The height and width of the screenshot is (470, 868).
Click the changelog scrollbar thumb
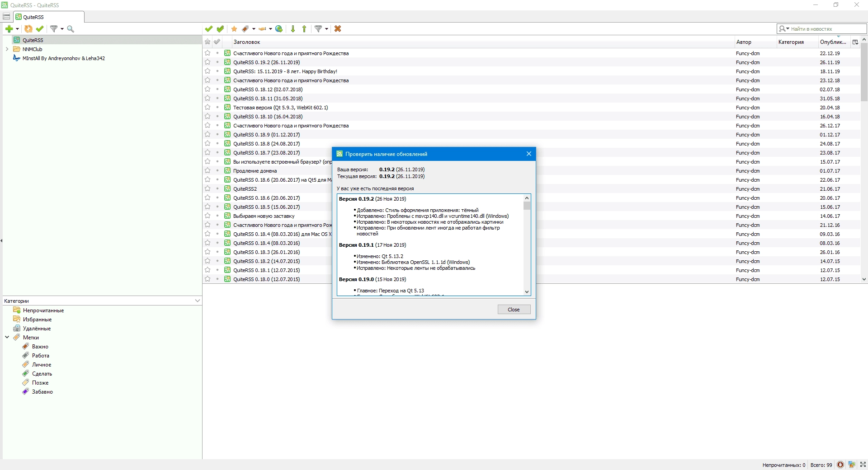coord(527,206)
